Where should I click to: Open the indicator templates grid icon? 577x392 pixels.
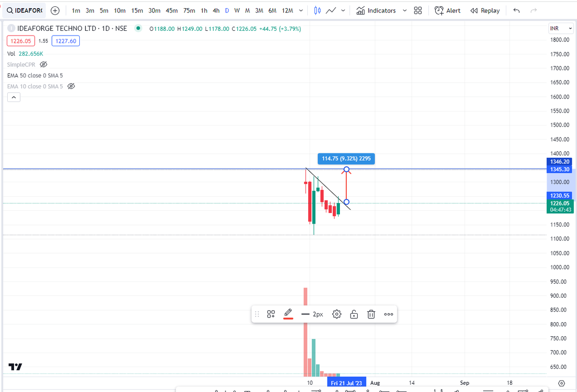click(418, 11)
